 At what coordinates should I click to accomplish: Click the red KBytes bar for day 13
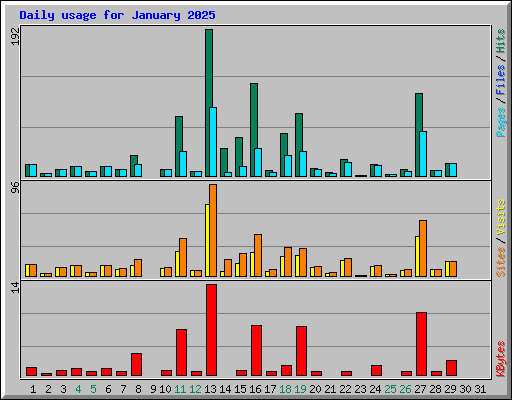click(x=211, y=330)
